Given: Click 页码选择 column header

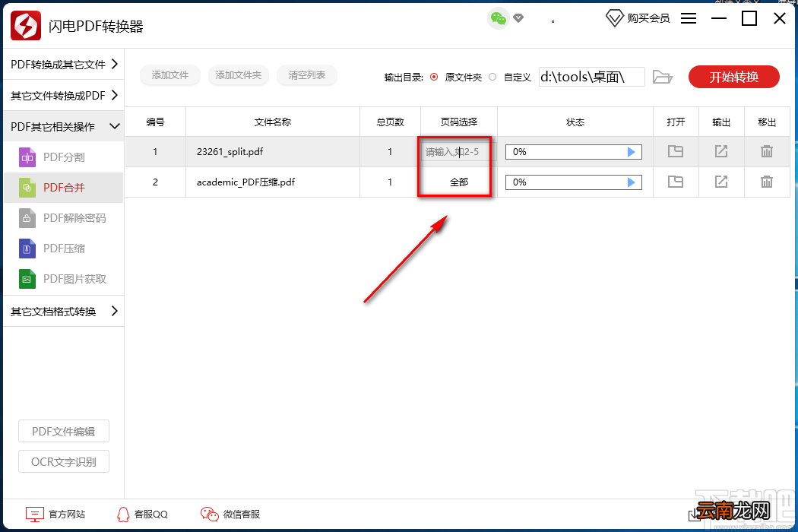Looking at the screenshot, I should (458, 122).
